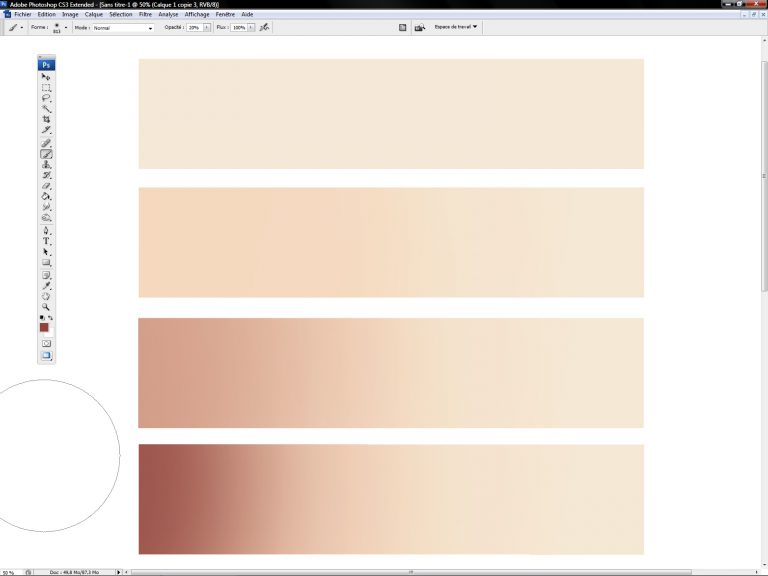
Task: Click the horizontal scrollbar at the bottom
Action: 410,572
